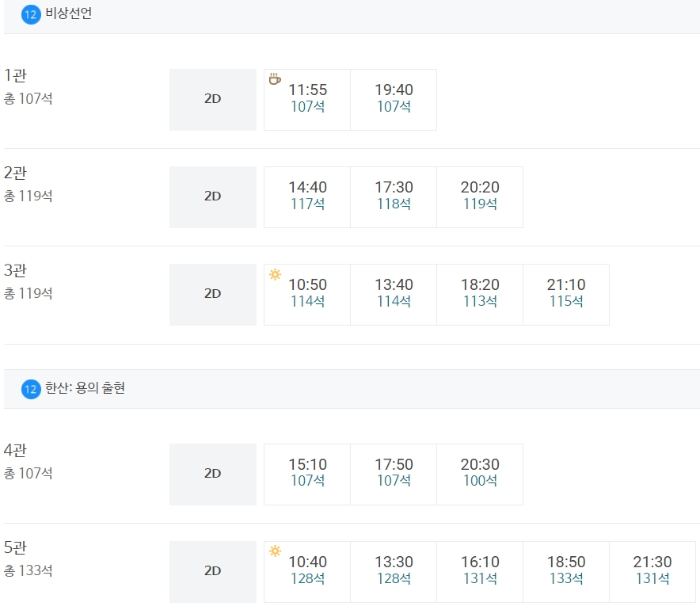Select the 19:40 showing in hall 1

click(x=394, y=100)
